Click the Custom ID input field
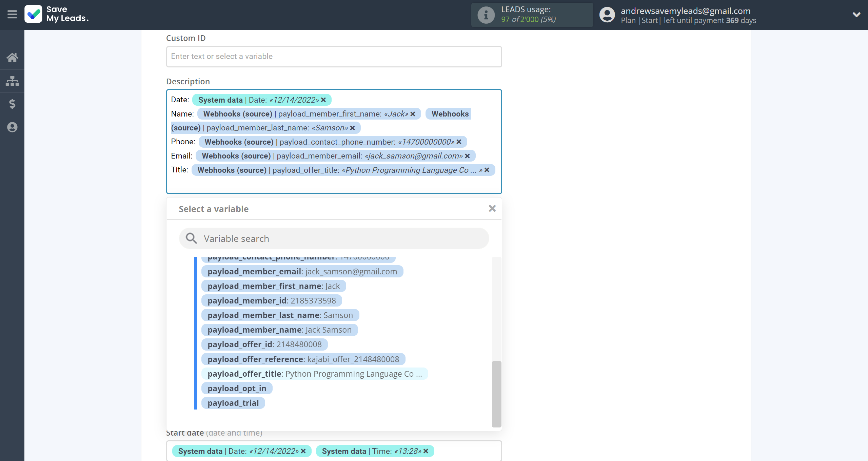 click(334, 57)
